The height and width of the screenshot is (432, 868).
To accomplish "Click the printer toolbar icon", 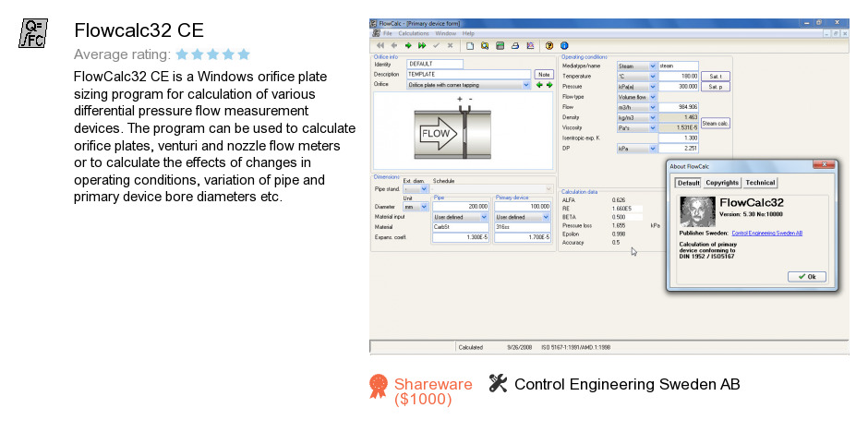I will pos(515,46).
